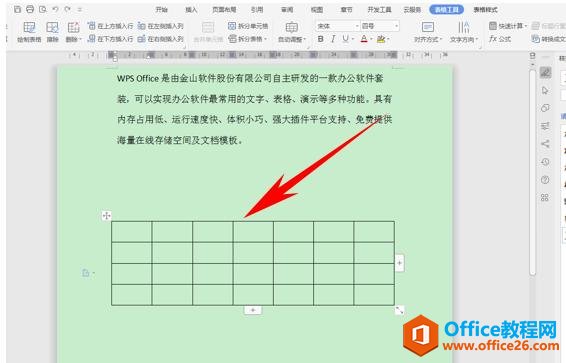Open the font name combo box (宋体)

click(338, 26)
